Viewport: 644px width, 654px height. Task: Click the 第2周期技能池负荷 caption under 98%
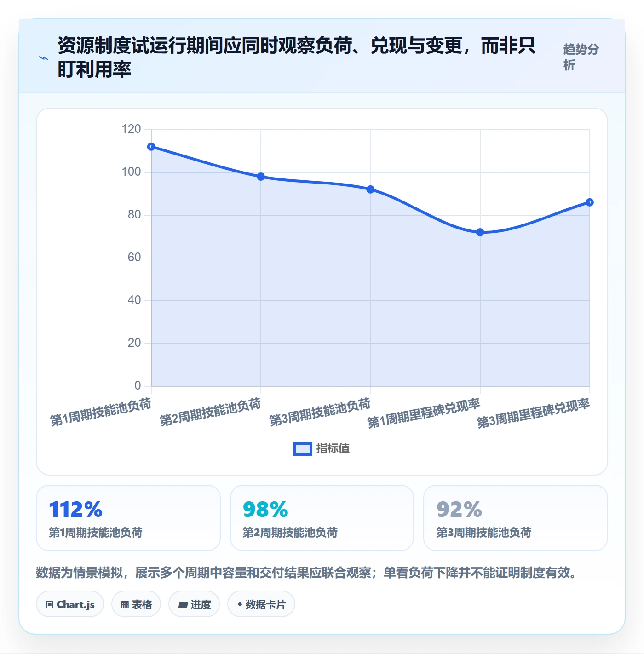pyautogui.click(x=290, y=533)
